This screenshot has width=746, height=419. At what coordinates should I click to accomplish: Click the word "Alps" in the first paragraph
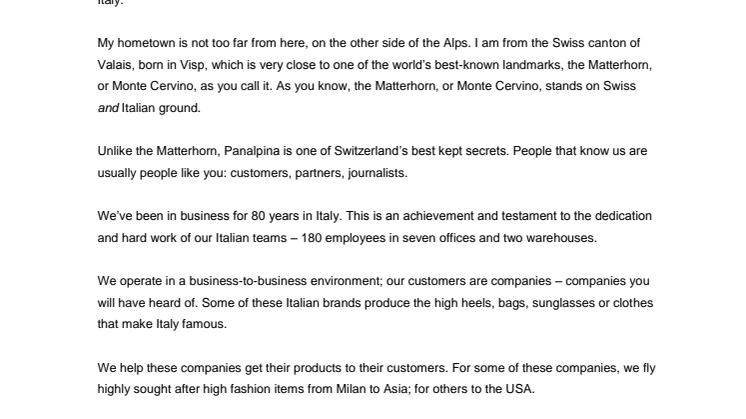[455, 43]
